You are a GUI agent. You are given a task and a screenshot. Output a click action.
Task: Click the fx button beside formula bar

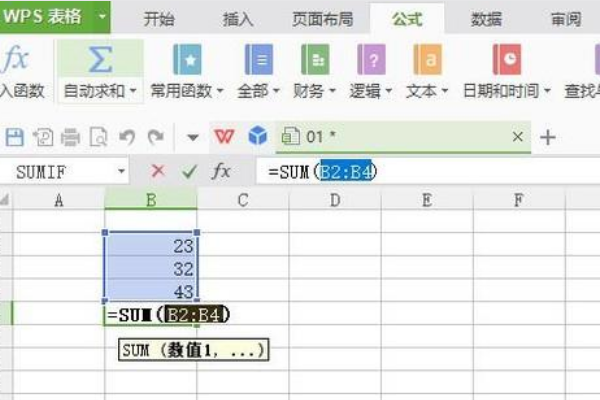pos(221,171)
